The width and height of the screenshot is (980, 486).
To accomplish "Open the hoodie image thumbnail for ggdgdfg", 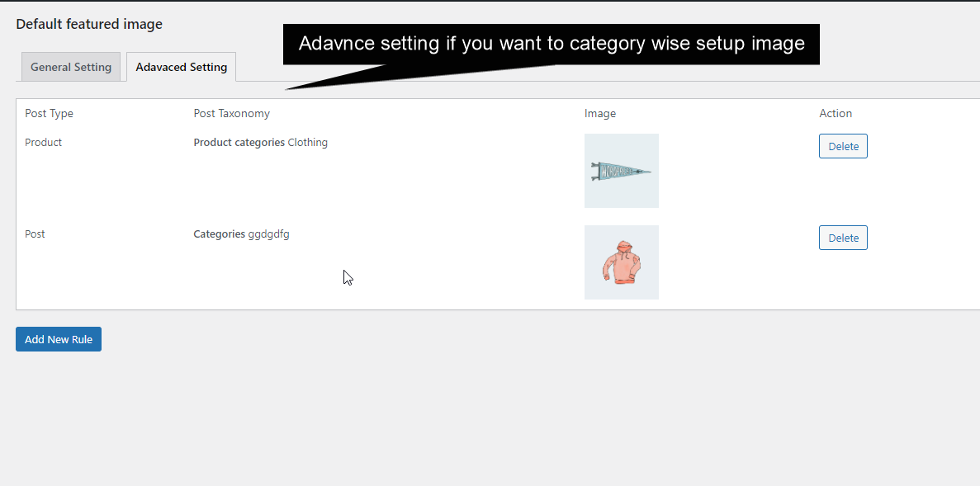I will [622, 262].
